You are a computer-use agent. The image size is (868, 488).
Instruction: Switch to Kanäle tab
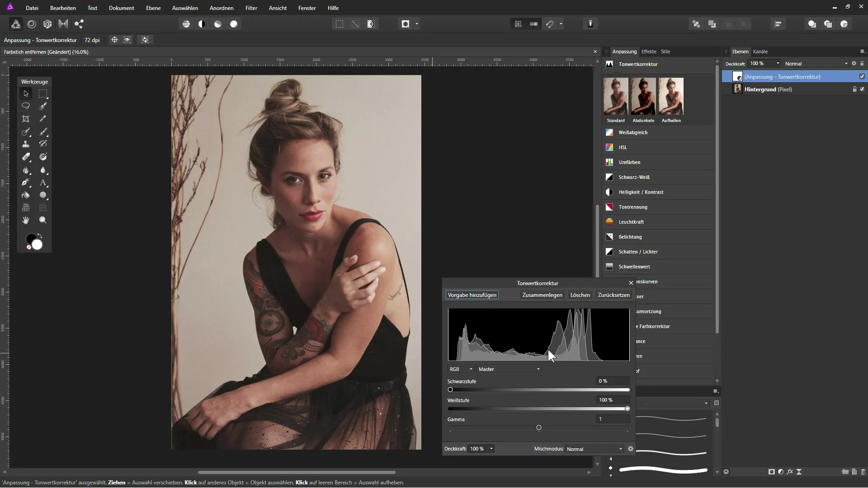760,52
